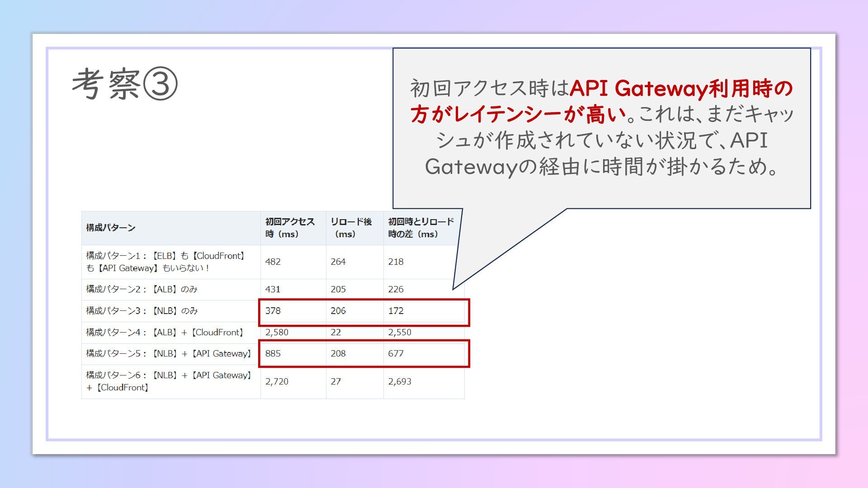Click the Gatewayの経由に時間が掛かるため text line
Screen dimensions: 868x488
tap(601, 167)
